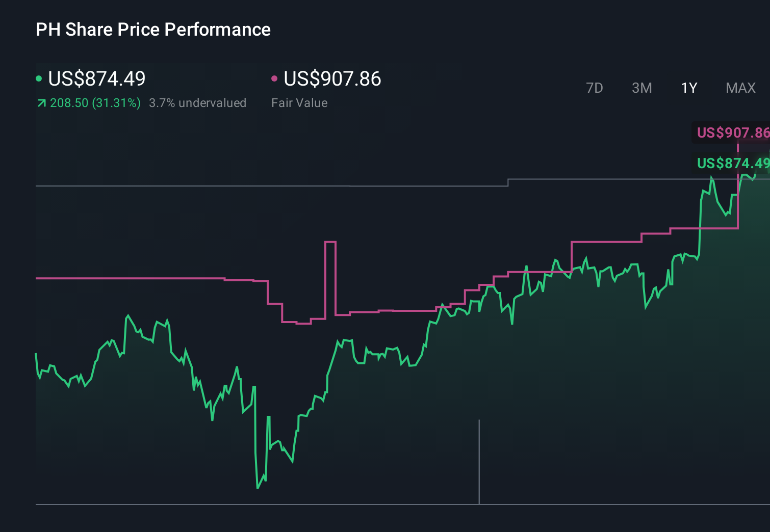
Task: Expand the MAX historical range
Action: 740,88
